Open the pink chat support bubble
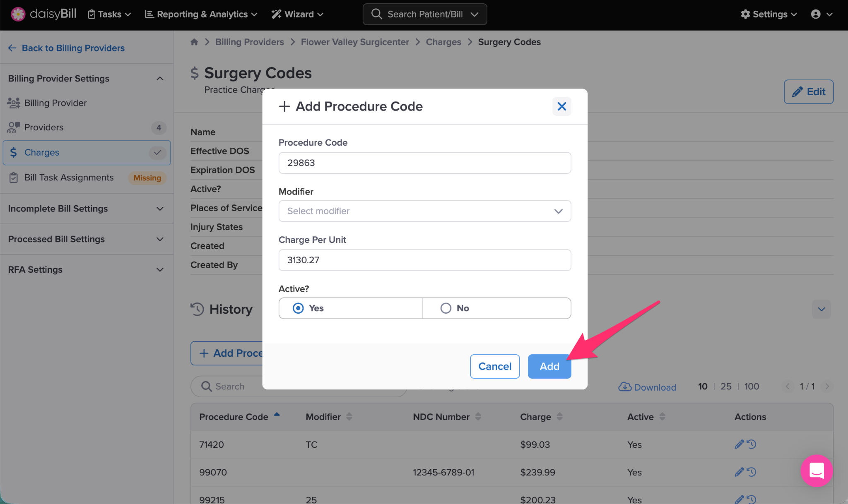The image size is (848, 504). click(x=816, y=470)
